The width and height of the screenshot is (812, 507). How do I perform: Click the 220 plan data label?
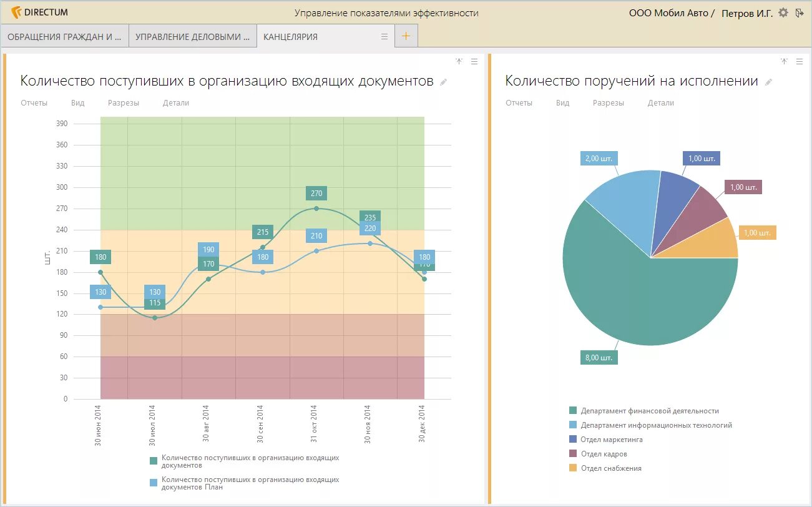pos(370,229)
